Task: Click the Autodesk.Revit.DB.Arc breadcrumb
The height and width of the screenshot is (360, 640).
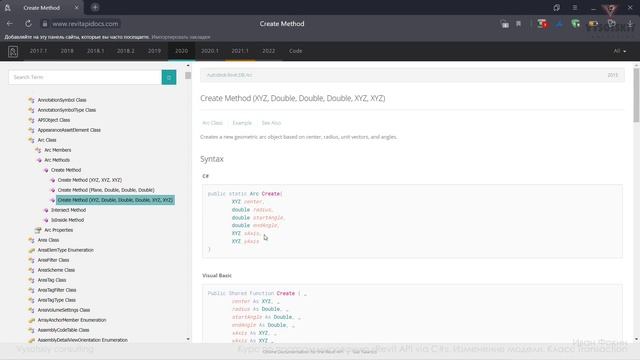Action: (229, 75)
